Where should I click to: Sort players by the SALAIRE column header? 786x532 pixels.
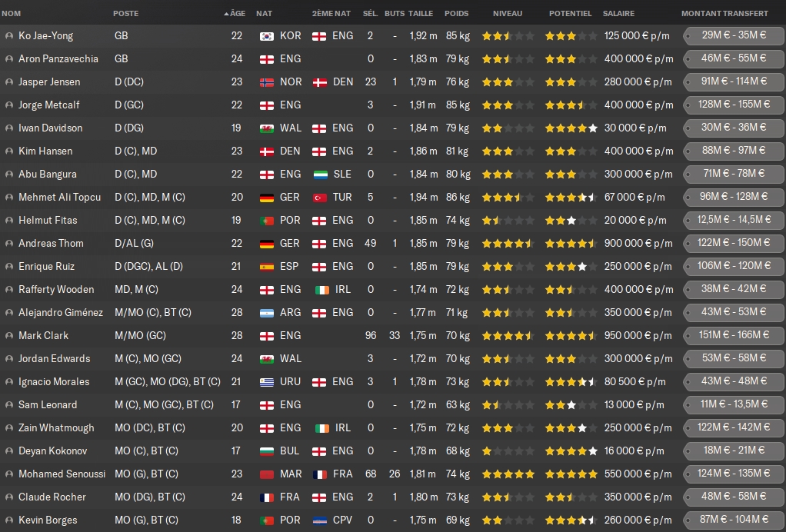tap(619, 14)
